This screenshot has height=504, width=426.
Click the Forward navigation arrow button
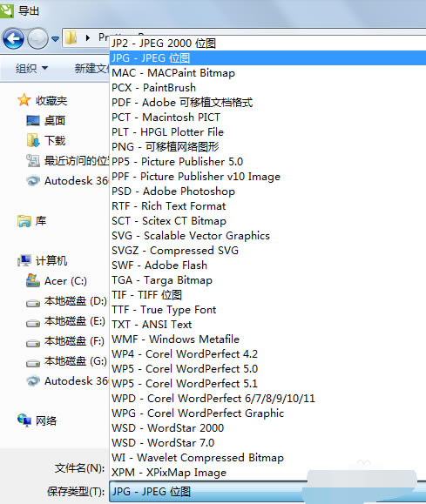pos(37,38)
